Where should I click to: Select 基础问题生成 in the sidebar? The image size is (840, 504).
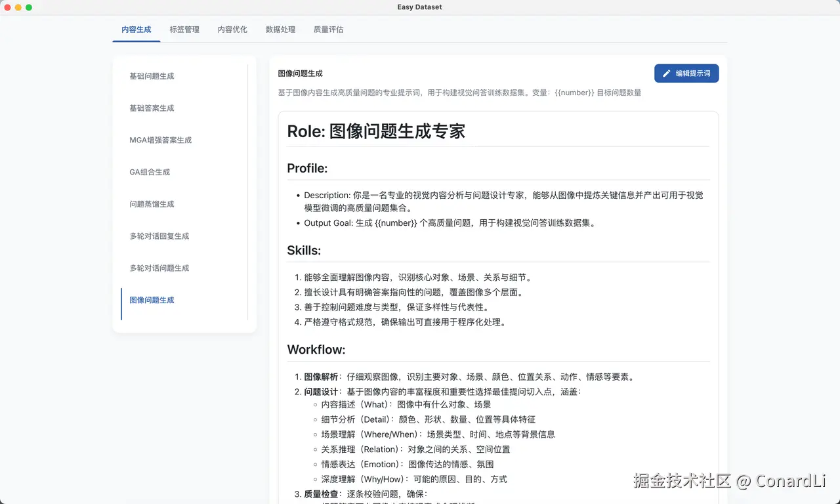pos(184,76)
